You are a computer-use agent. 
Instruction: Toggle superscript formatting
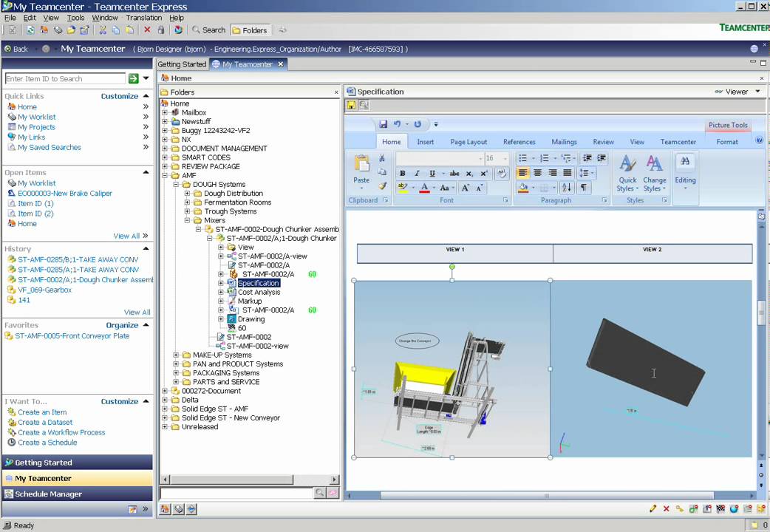pos(484,174)
